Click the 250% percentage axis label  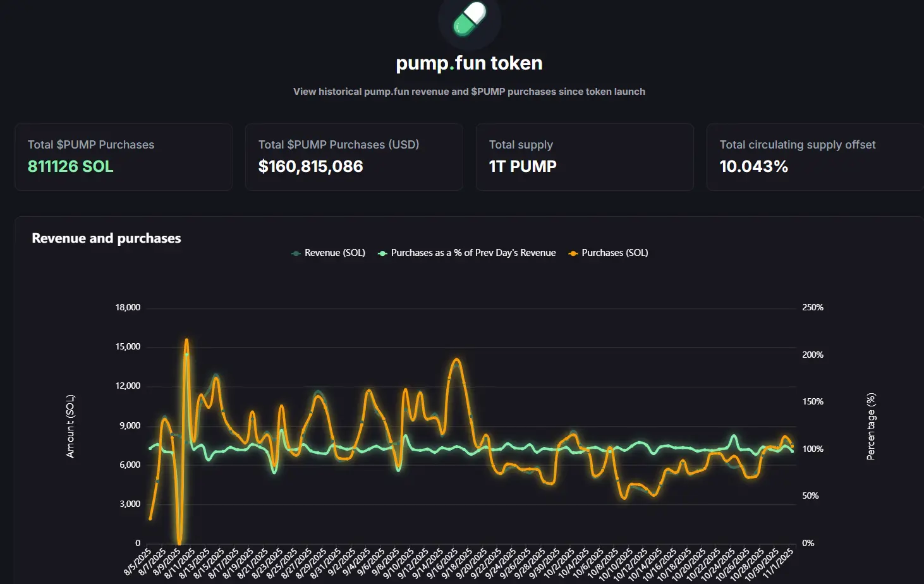coord(813,307)
